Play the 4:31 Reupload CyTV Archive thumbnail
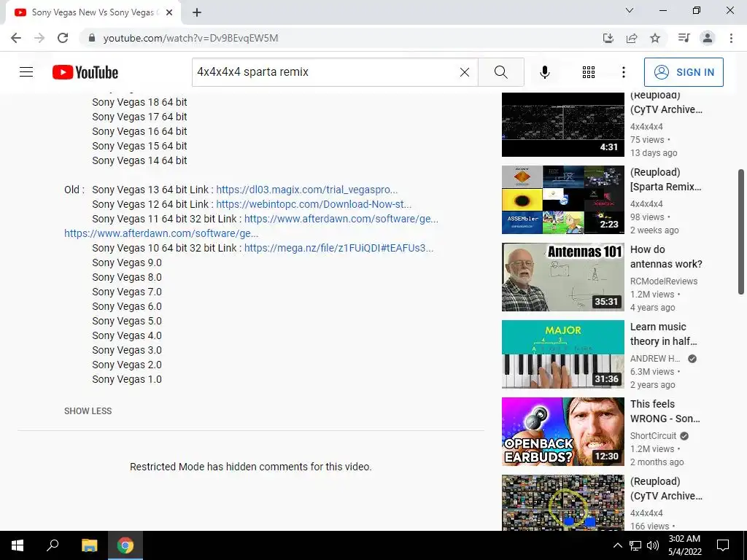The width and height of the screenshot is (747, 560). 562,124
